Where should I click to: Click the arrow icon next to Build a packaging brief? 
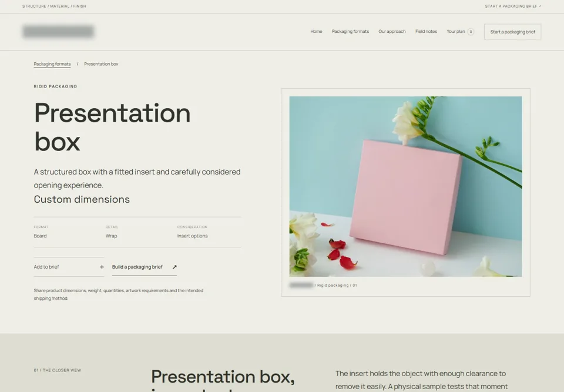tap(174, 267)
